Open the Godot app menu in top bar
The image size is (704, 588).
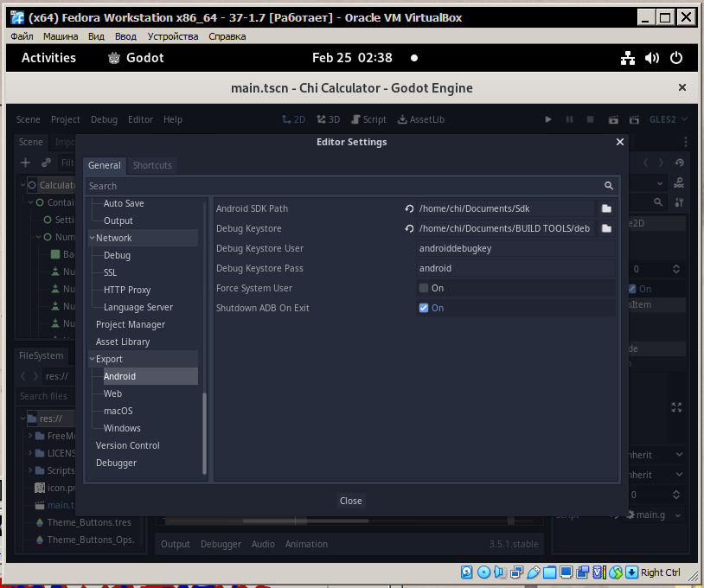[x=136, y=58]
